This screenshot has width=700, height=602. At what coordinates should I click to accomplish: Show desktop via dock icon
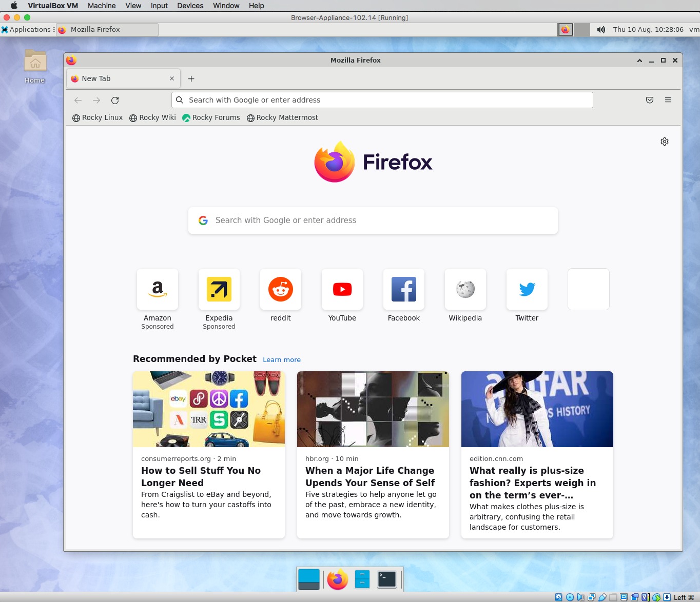point(309,579)
